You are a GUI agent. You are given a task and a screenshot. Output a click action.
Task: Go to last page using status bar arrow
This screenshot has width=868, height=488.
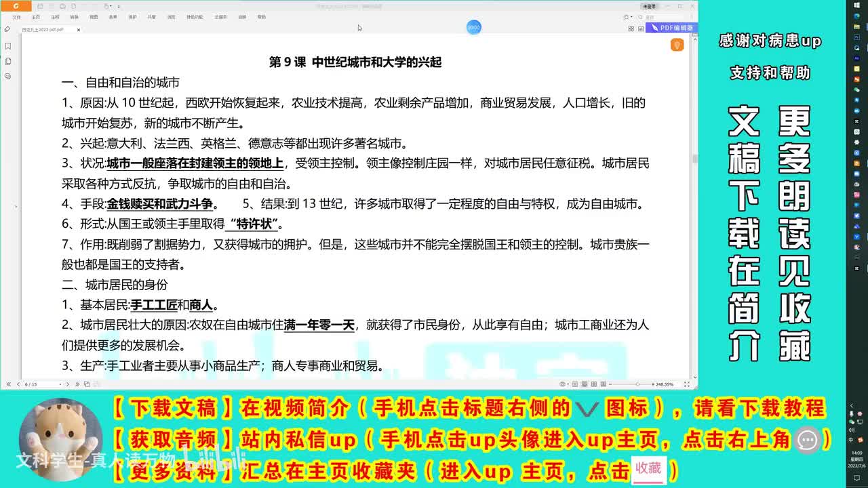pos(77,384)
